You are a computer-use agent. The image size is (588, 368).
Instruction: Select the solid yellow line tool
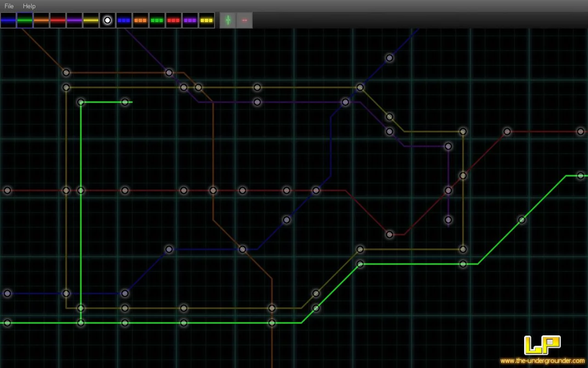pos(91,20)
